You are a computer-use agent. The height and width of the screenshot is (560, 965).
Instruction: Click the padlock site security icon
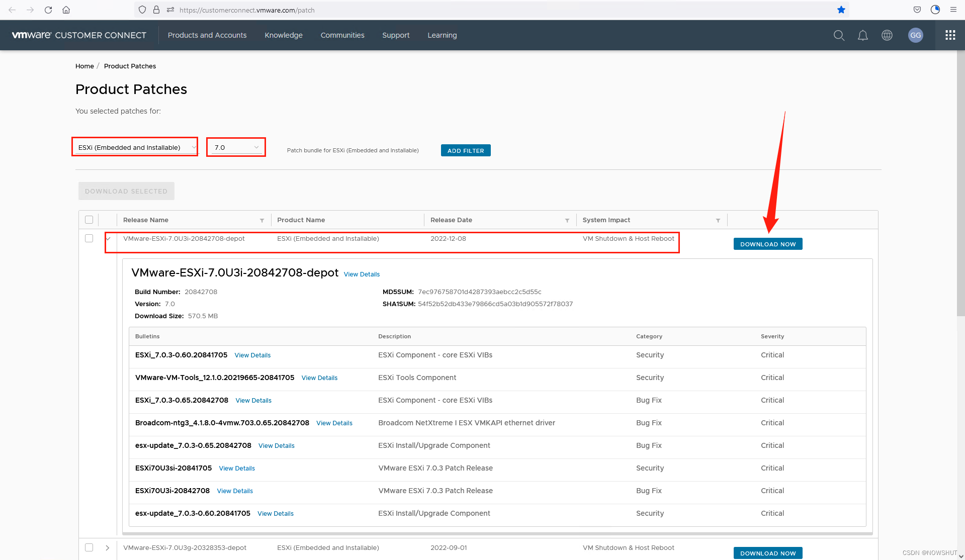click(156, 10)
